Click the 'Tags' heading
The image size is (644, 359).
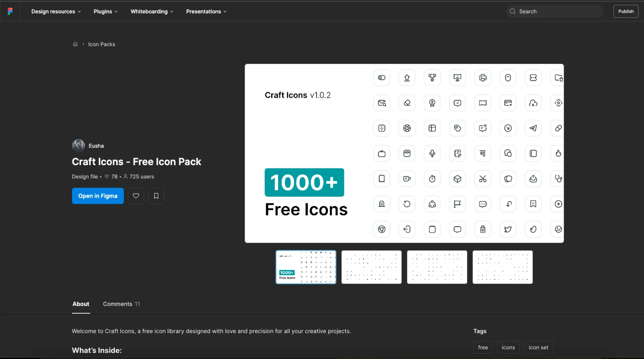point(480,331)
